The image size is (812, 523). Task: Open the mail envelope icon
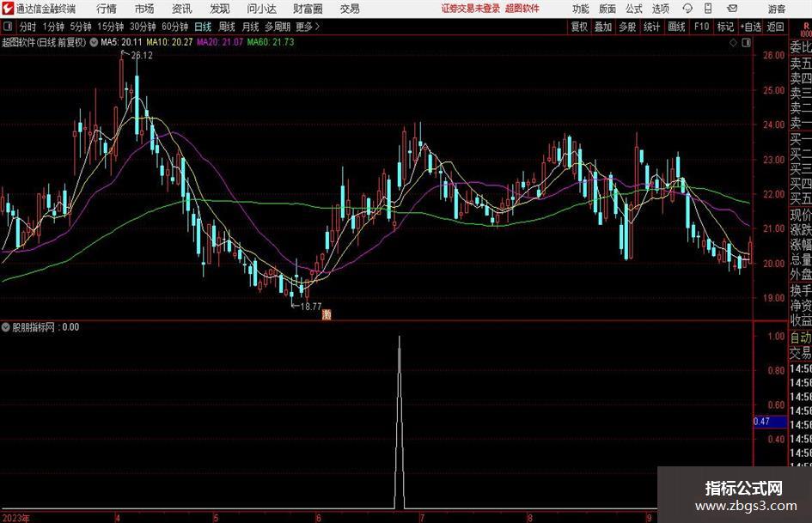tap(732, 9)
